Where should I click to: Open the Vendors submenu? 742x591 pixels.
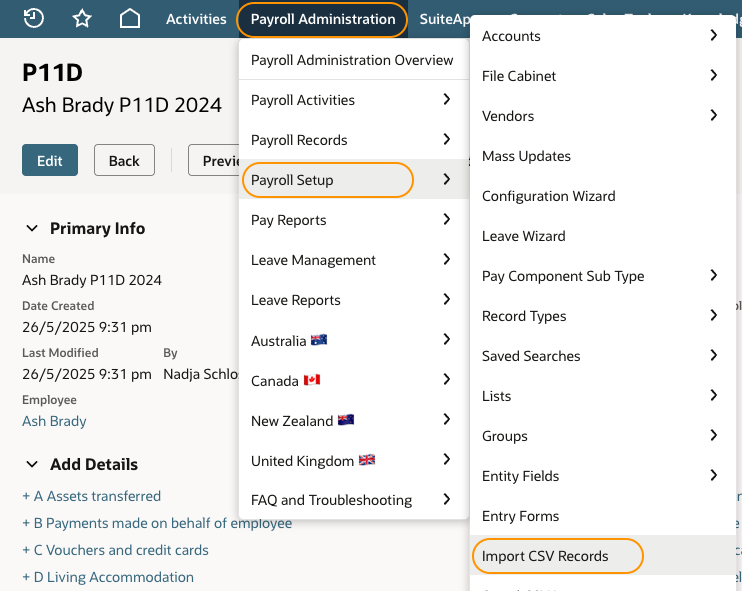(603, 116)
